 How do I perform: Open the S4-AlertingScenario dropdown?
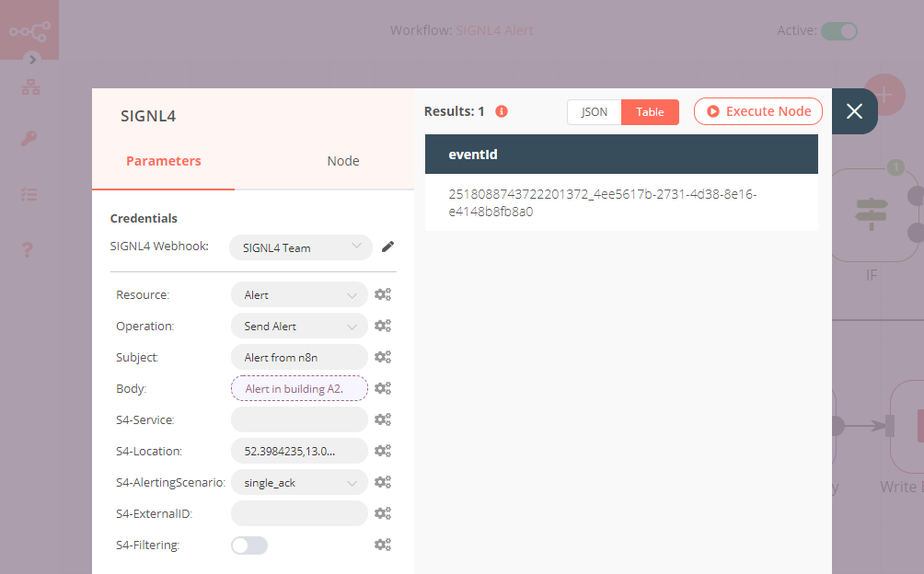[299, 482]
